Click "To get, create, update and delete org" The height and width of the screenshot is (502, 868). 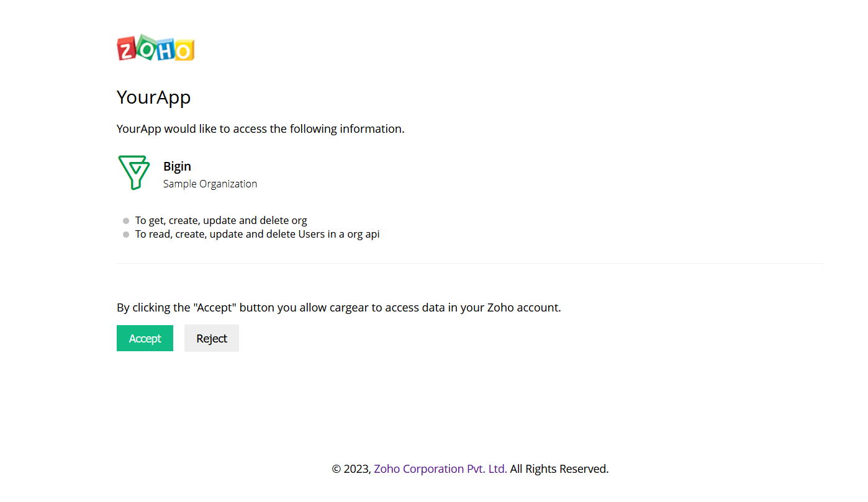(221, 220)
